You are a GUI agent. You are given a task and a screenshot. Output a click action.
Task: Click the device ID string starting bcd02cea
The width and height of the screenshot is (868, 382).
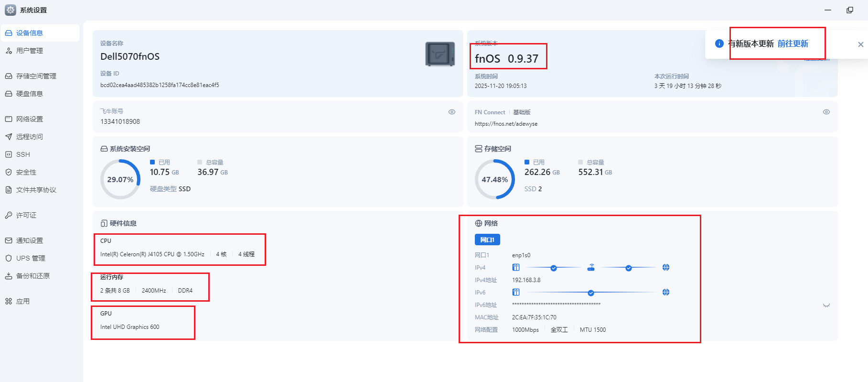point(160,85)
